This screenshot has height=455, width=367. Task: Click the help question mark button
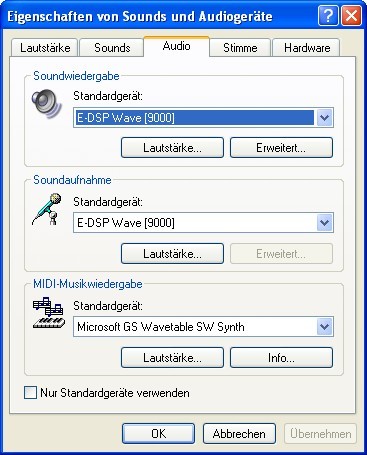click(x=328, y=16)
